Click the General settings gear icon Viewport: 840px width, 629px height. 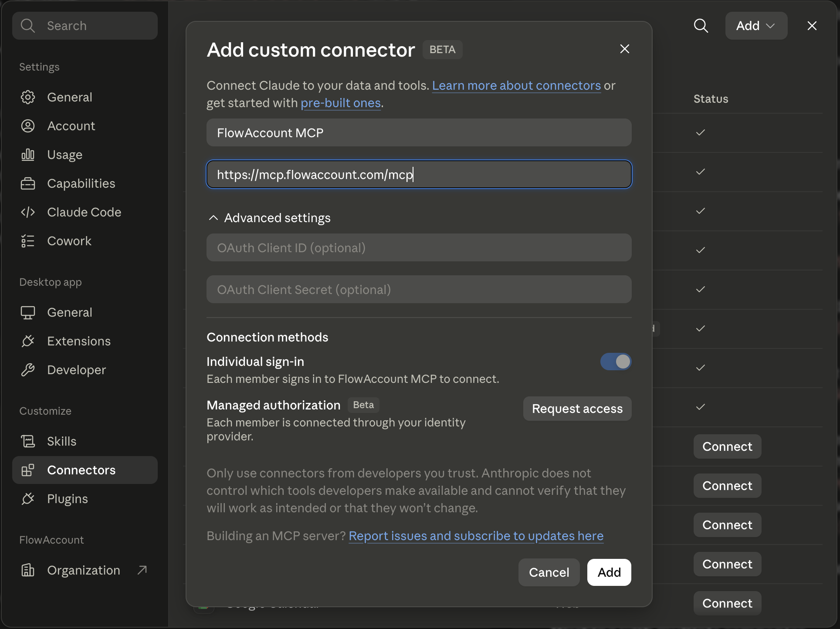click(x=28, y=97)
